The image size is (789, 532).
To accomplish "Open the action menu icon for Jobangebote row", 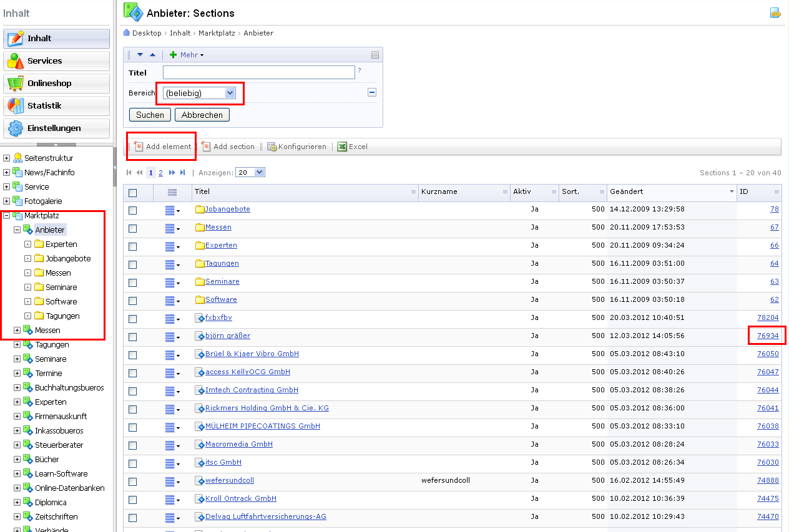I will [x=172, y=210].
